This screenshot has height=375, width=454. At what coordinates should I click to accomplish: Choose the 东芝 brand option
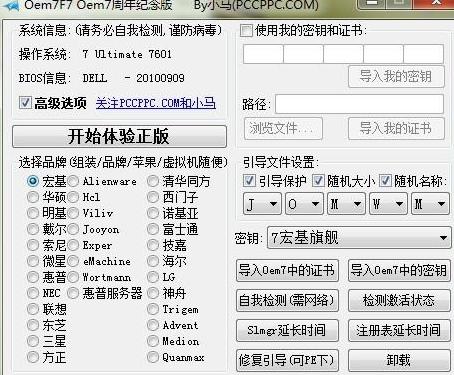(33, 325)
